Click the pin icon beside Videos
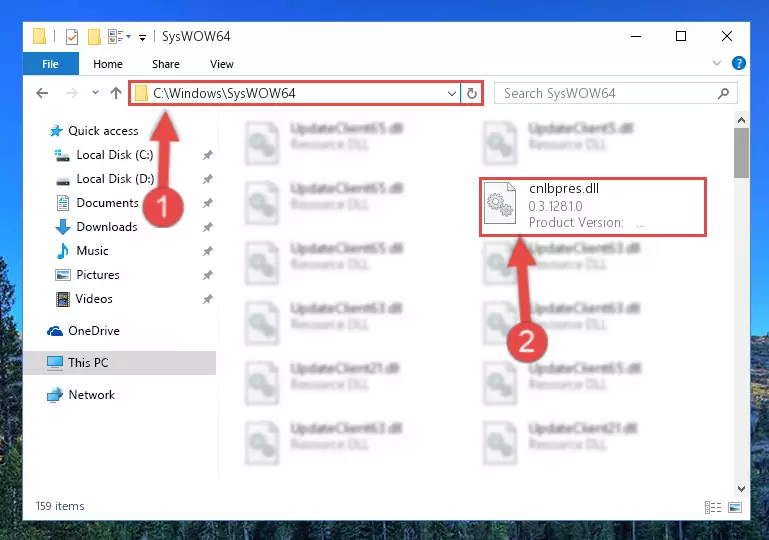Viewport: 769px width, 540px height. [207, 299]
